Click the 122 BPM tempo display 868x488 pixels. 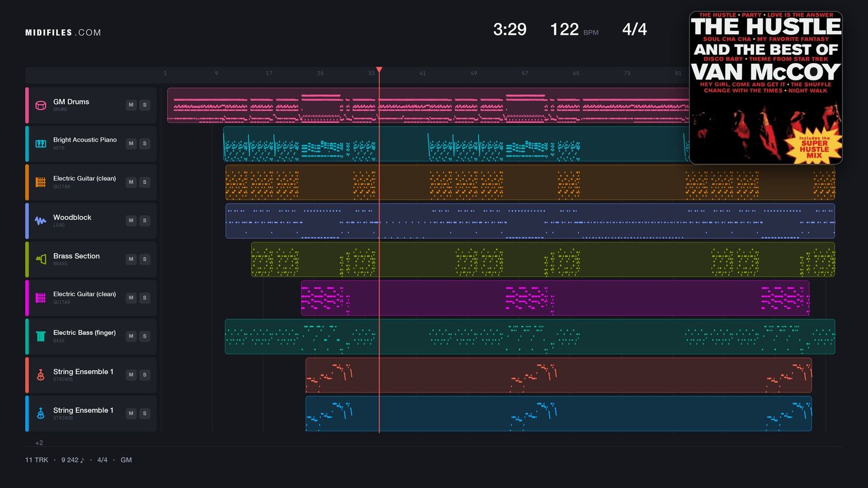point(574,29)
